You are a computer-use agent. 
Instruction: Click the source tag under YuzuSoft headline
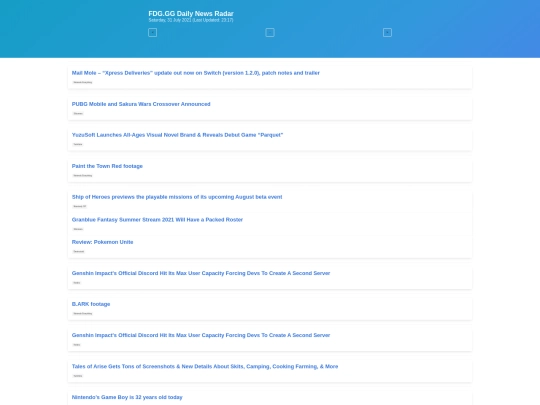tap(78, 144)
